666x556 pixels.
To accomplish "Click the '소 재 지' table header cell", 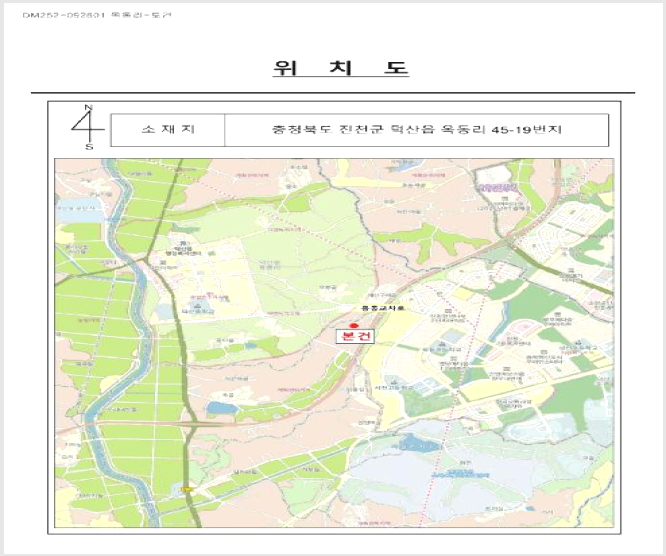I will (168, 130).
